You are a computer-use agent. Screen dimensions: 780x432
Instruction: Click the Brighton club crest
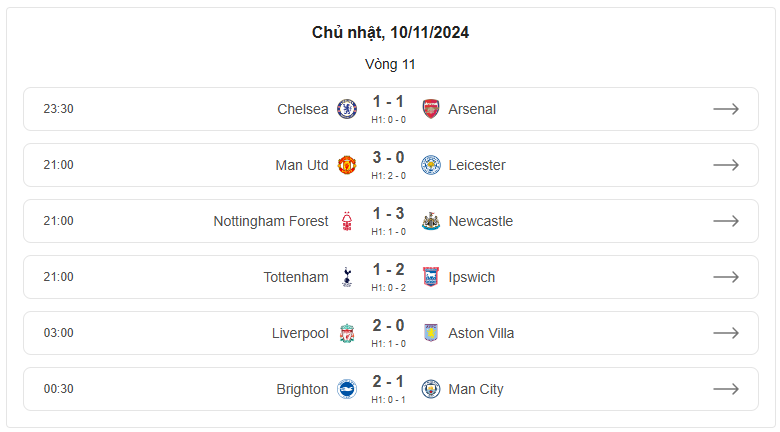coord(347,389)
